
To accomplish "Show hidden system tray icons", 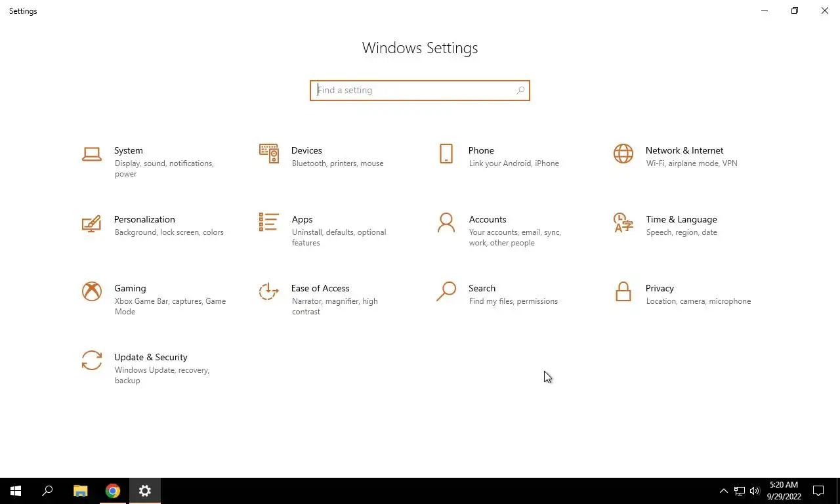I will point(724,491).
